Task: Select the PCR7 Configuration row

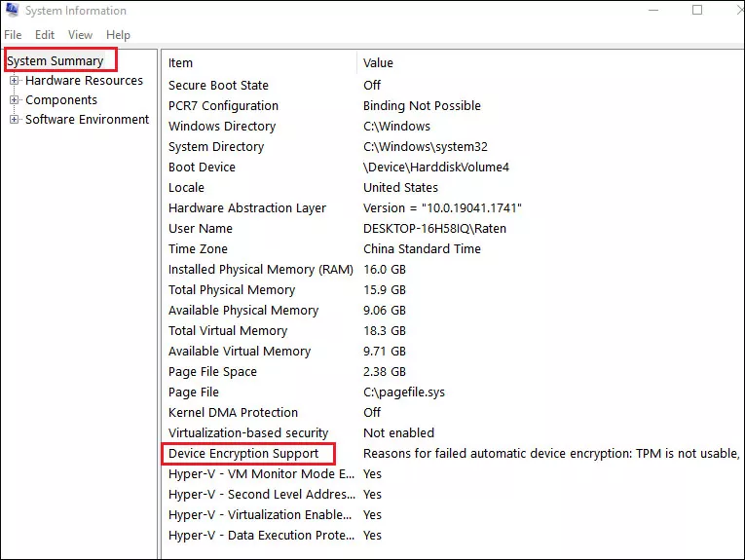Action: [x=454, y=105]
